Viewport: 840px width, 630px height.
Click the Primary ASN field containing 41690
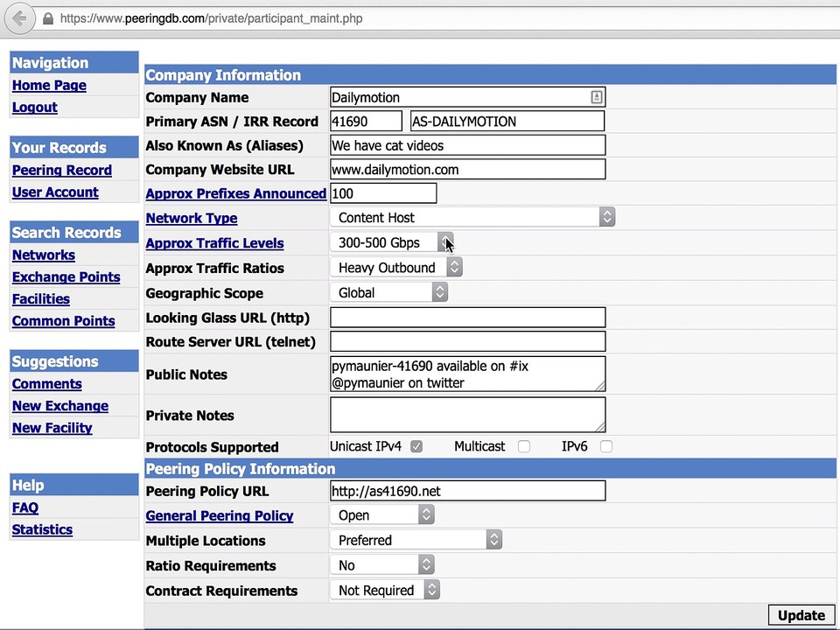[x=366, y=121]
